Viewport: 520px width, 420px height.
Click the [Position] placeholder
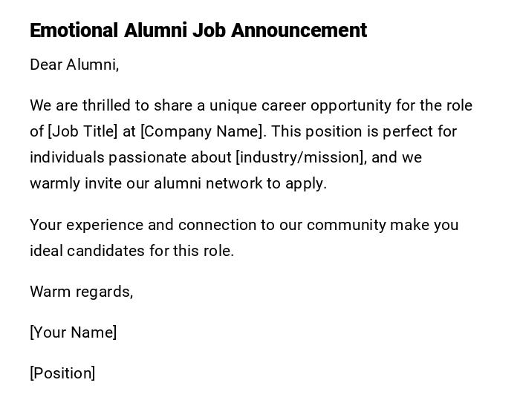pos(62,373)
